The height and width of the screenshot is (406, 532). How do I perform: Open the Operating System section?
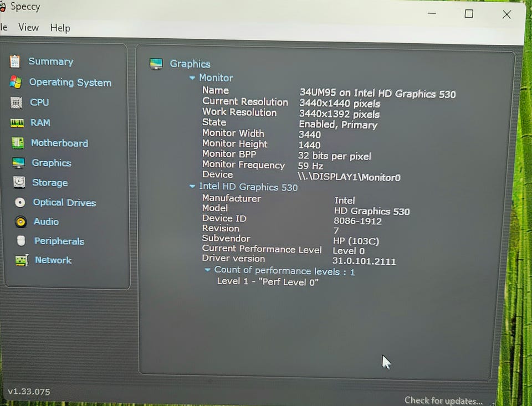coord(70,83)
